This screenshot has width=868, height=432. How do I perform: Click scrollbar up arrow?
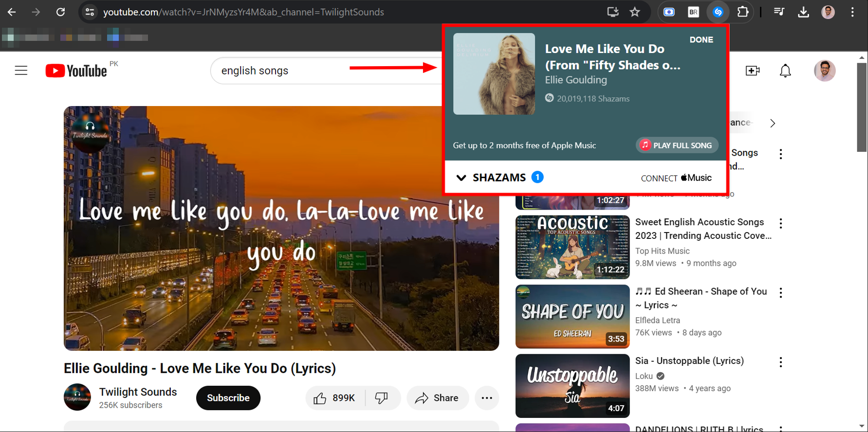pyautogui.click(x=862, y=57)
